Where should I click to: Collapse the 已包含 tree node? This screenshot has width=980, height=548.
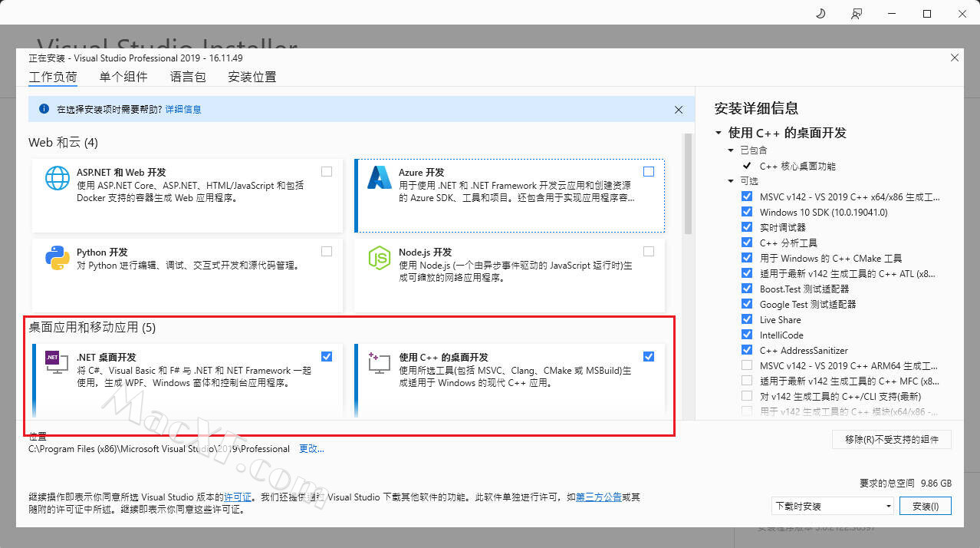tap(732, 150)
